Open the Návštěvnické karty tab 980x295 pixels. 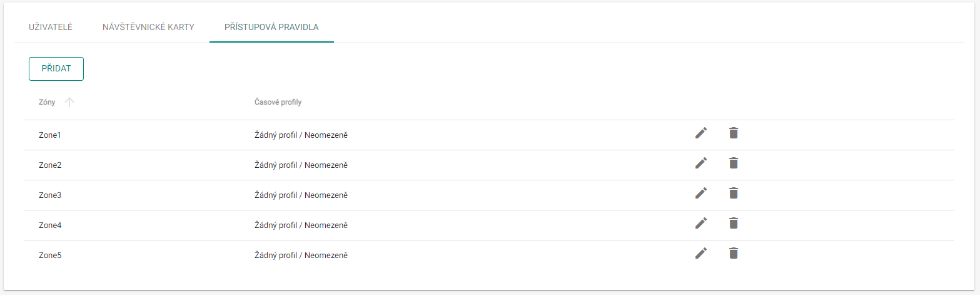149,27
